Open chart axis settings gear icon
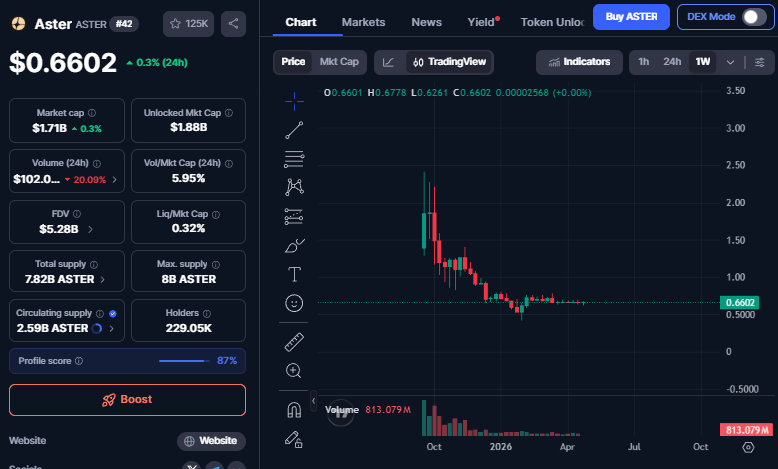 (x=748, y=447)
